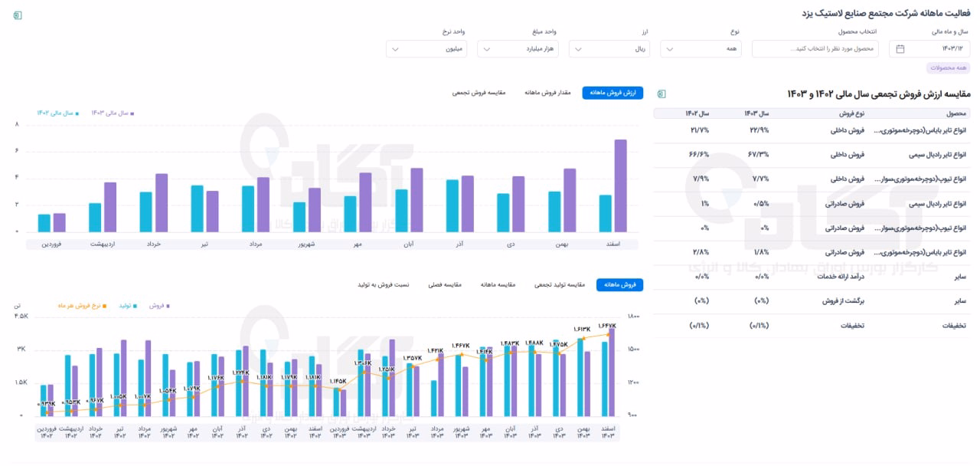The width and height of the screenshot is (980, 466).
Task: Click the فروردین ۱۴۰۳ axis label in the lower chart
Action: [340, 432]
